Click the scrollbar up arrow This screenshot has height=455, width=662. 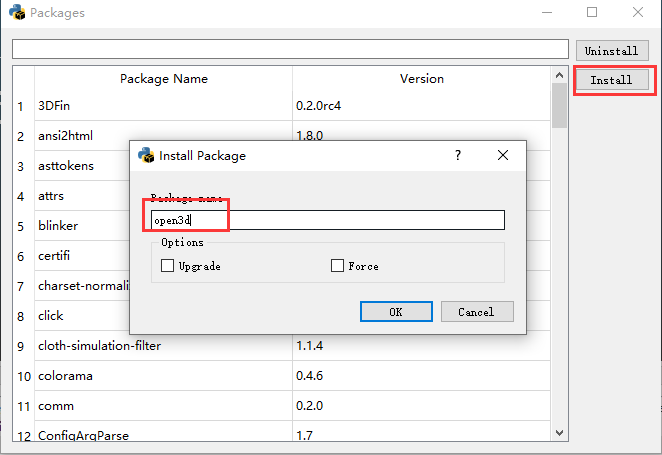pyautogui.click(x=559, y=75)
